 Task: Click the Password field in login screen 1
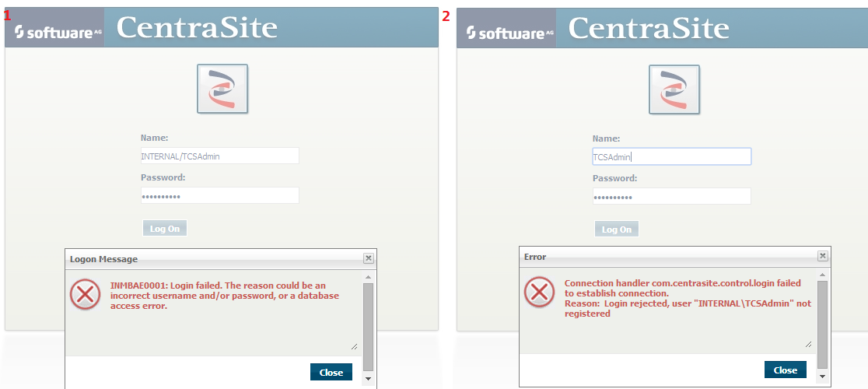pos(220,196)
